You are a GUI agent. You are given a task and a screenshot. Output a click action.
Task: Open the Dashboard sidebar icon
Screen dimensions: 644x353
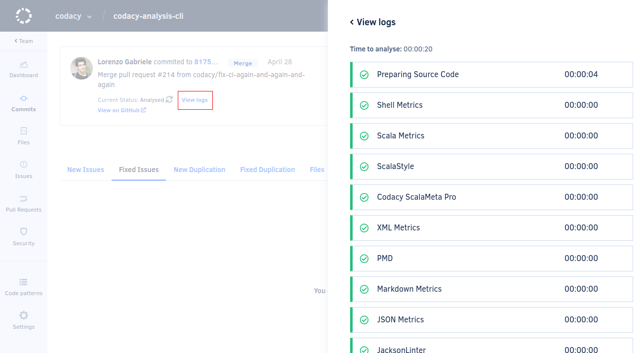click(24, 64)
